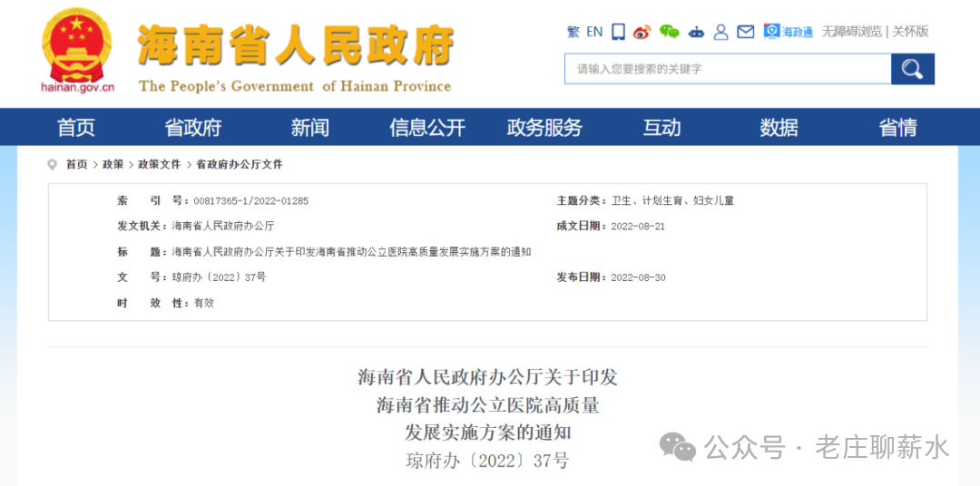Open 数据 in the navigation bar
Viewport: 980px width, 486px height.
779,128
